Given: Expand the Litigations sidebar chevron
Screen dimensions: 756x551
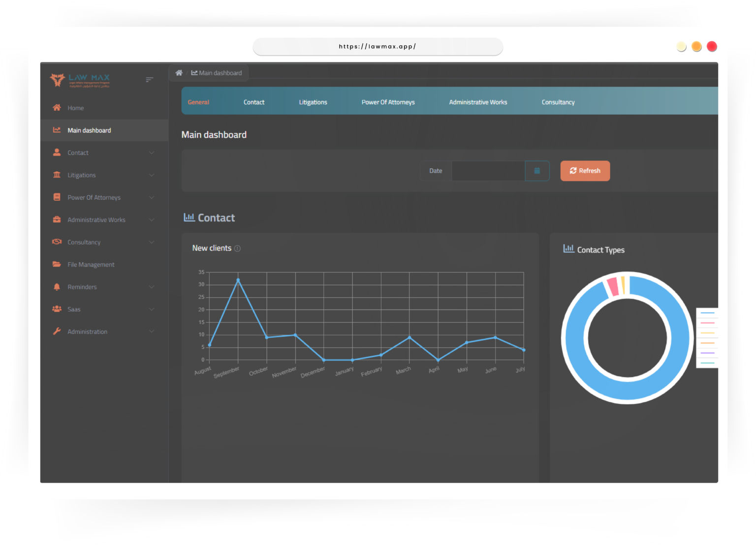Looking at the screenshot, I should [152, 175].
